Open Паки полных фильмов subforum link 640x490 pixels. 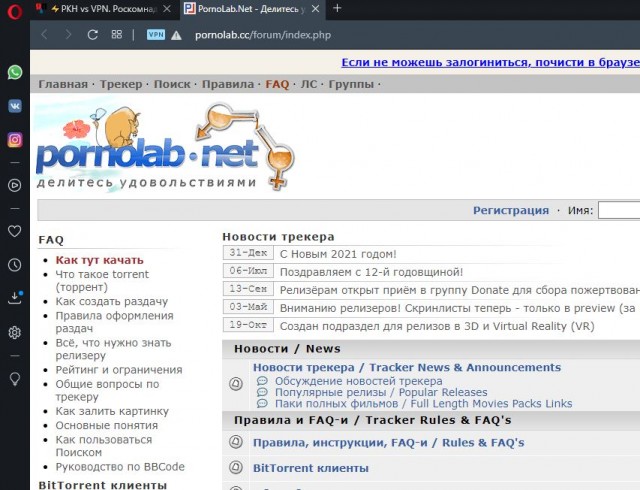click(x=423, y=404)
